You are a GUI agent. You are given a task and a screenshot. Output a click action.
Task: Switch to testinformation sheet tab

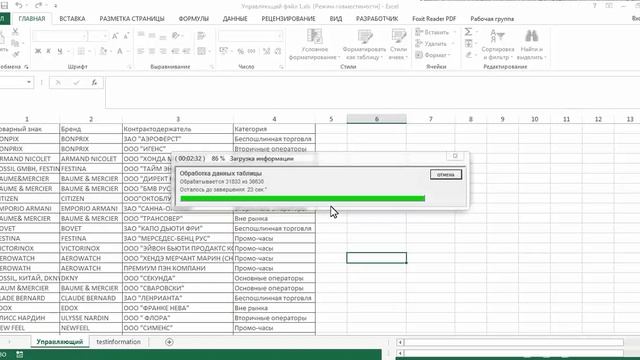[118, 342]
